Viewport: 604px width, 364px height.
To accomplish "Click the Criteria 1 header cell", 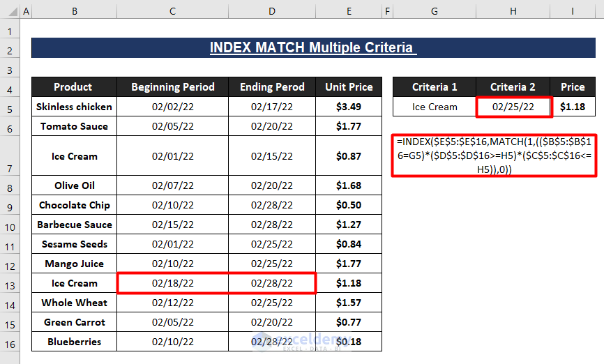I will point(435,87).
